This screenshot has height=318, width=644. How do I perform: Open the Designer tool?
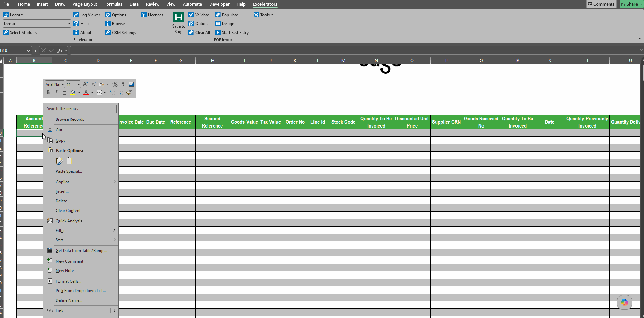pyautogui.click(x=226, y=24)
